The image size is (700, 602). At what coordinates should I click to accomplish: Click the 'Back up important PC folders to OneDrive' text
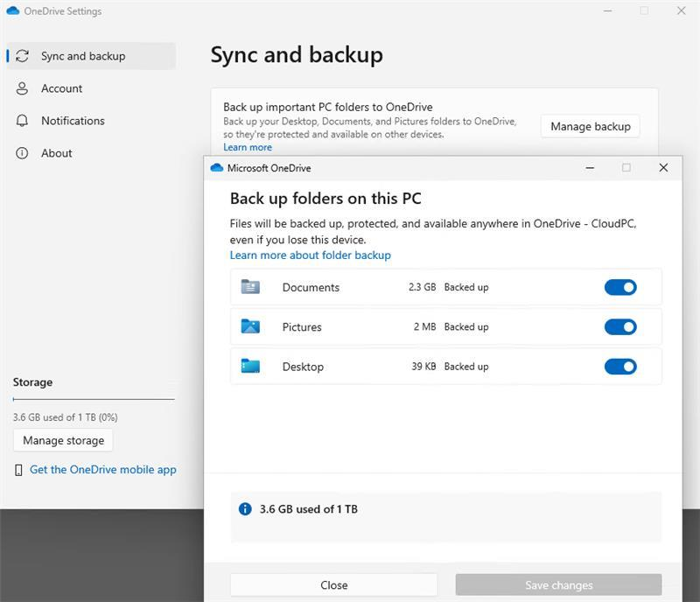[x=327, y=107]
